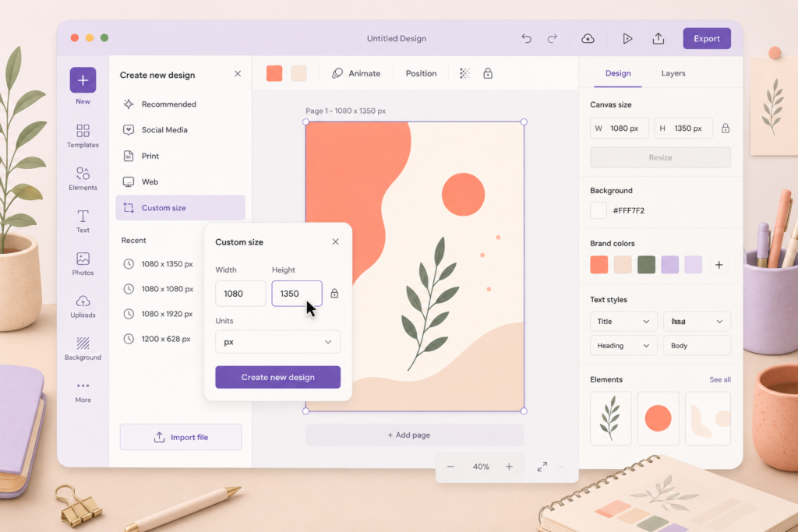Open the fullscreen expand icon
Screen dimensions: 798x532
(x=542, y=467)
